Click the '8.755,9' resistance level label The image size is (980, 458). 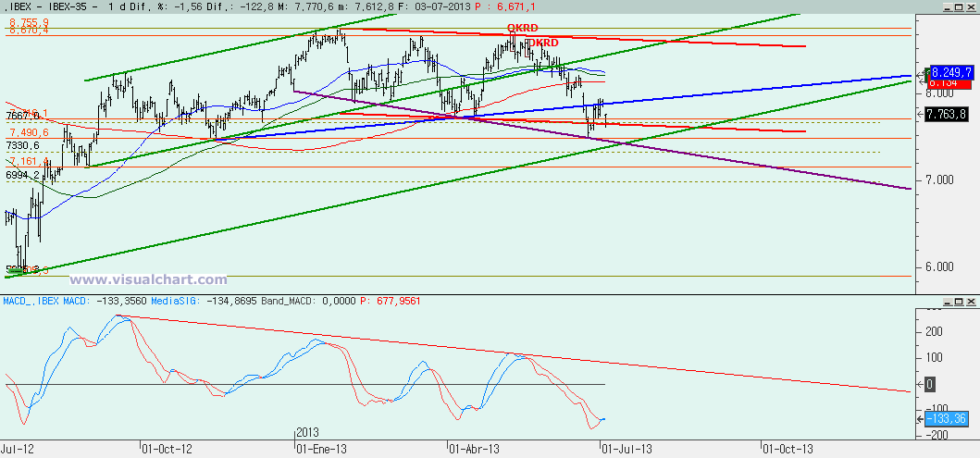tap(30, 22)
